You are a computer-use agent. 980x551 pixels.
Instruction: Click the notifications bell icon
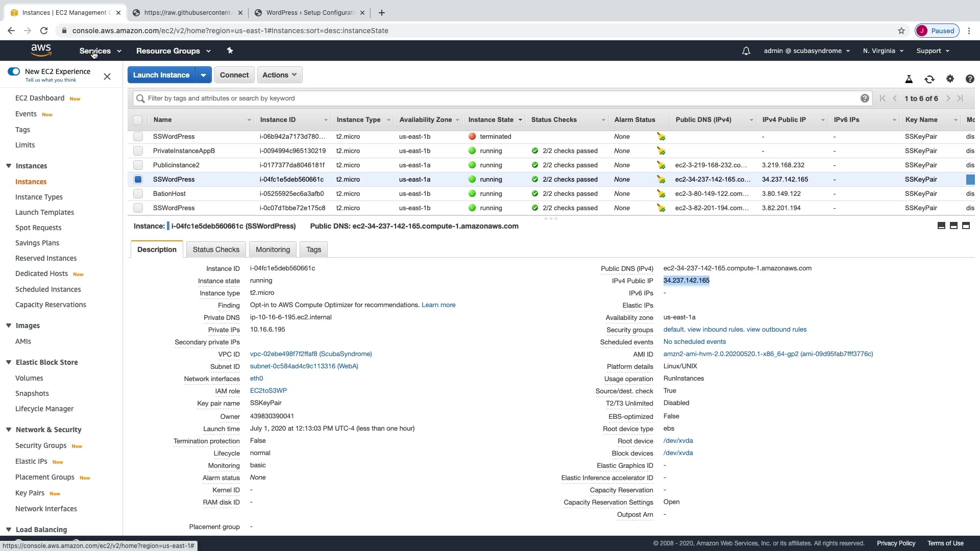click(x=746, y=51)
